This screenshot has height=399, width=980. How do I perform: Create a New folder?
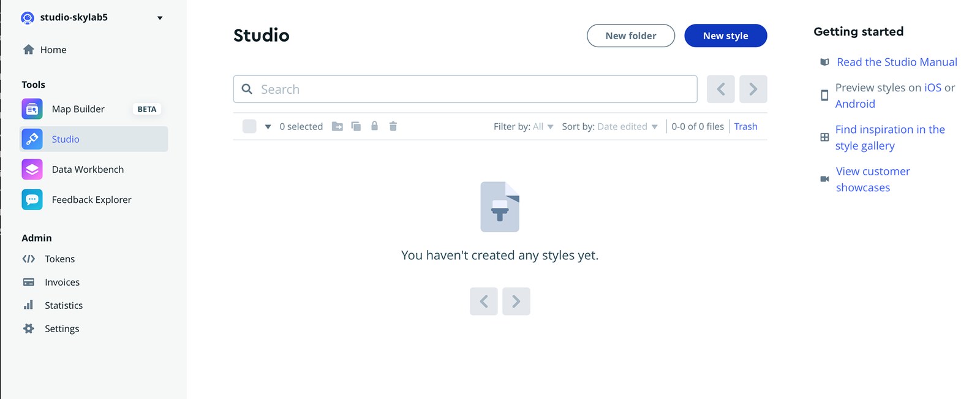631,36
